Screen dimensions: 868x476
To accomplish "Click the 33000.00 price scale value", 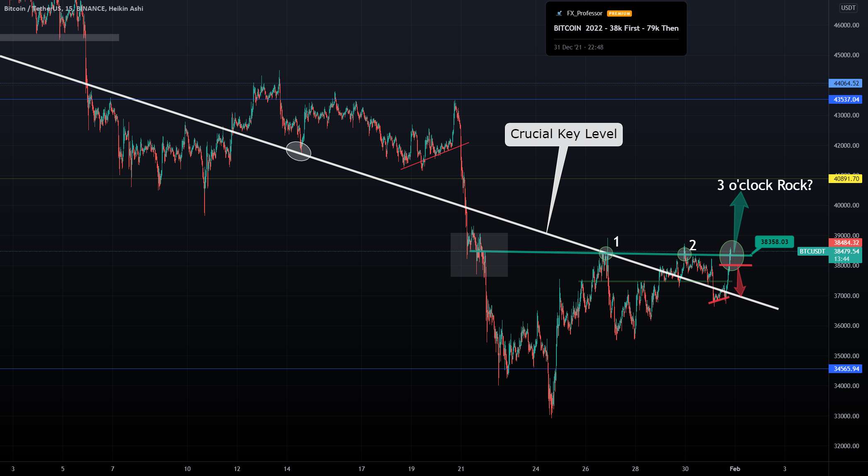I will tap(846, 416).
